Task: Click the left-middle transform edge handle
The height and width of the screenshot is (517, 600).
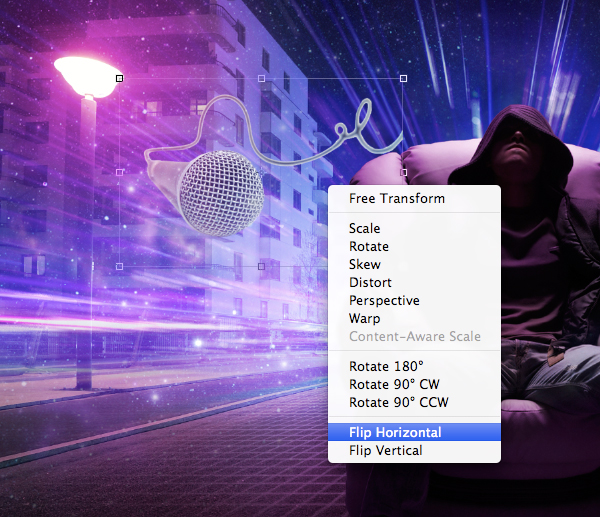Action: (120, 172)
